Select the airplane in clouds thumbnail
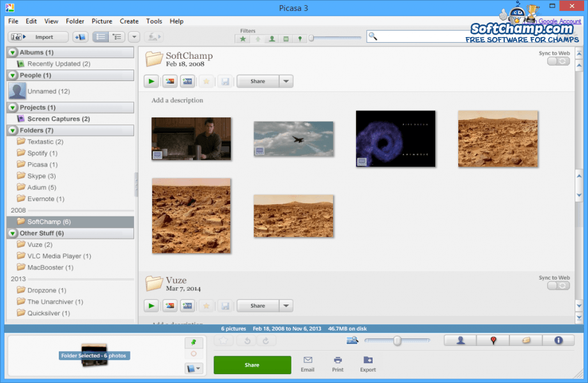The width and height of the screenshot is (588, 383). coord(293,139)
